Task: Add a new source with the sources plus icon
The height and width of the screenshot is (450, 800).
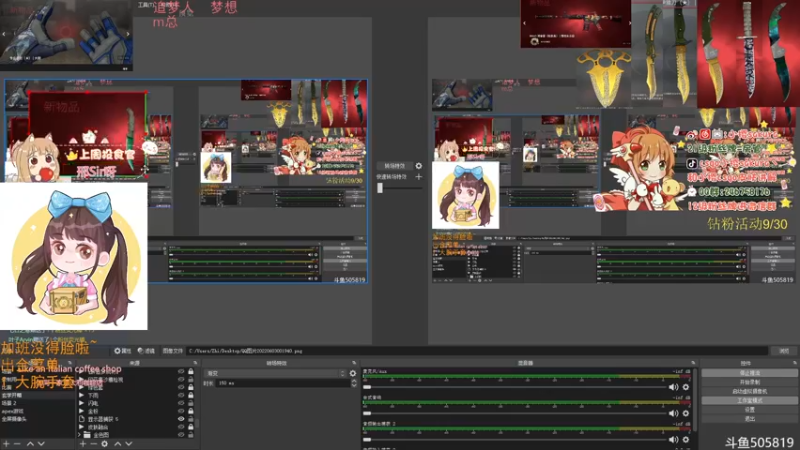Action: tap(83, 444)
